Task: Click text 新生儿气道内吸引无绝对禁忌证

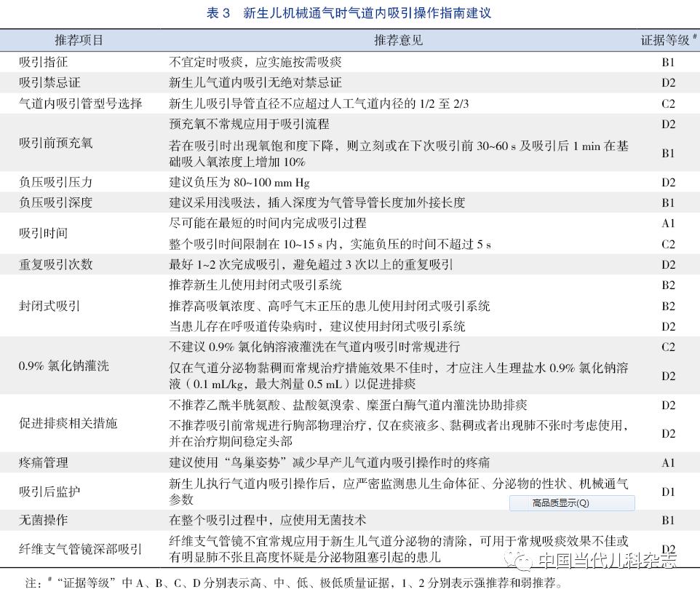Action: pos(255,83)
